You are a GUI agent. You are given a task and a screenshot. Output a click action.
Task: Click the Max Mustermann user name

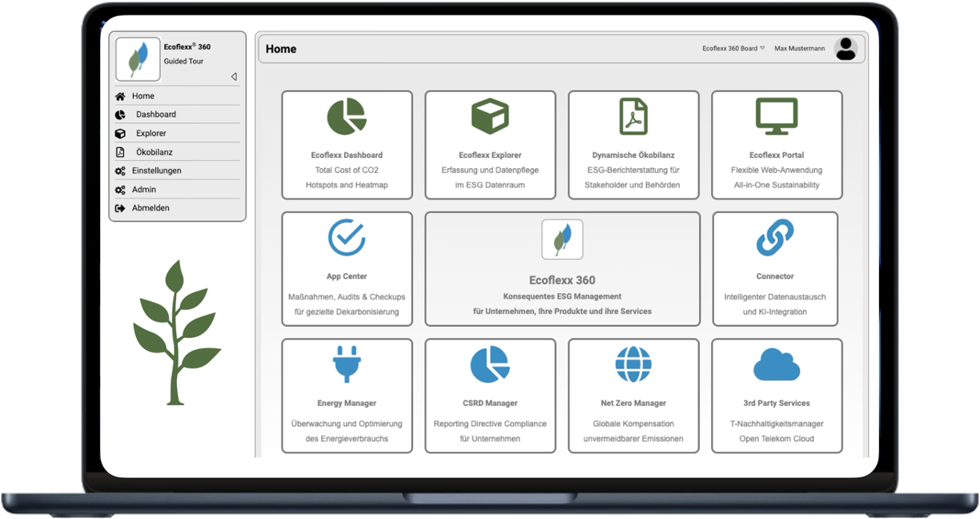801,49
